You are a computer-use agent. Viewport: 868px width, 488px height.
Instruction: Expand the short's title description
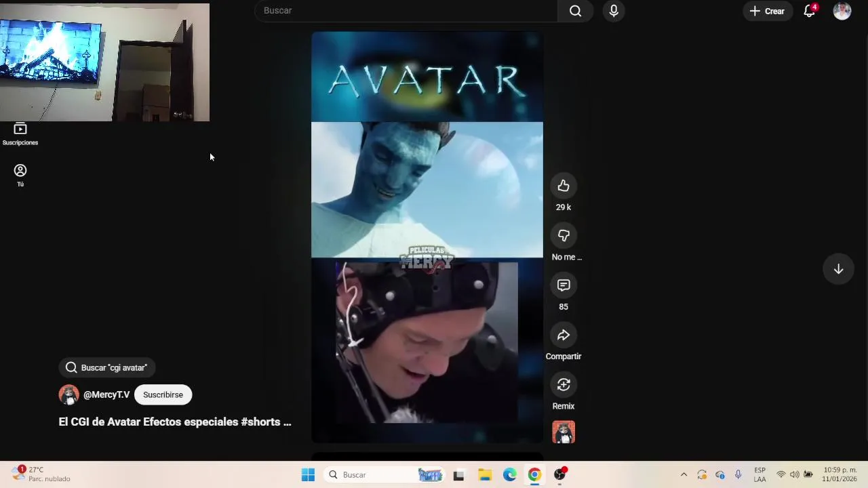[175, 422]
